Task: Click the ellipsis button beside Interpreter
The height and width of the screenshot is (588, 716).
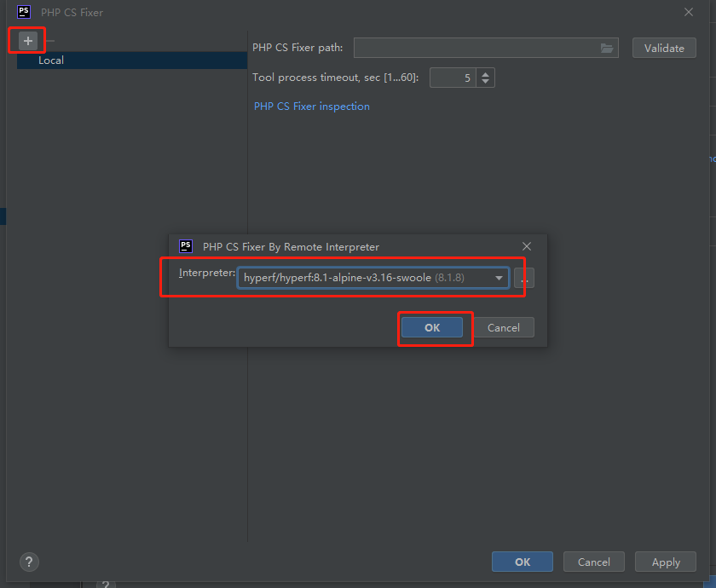Action: tap(523, 278)
